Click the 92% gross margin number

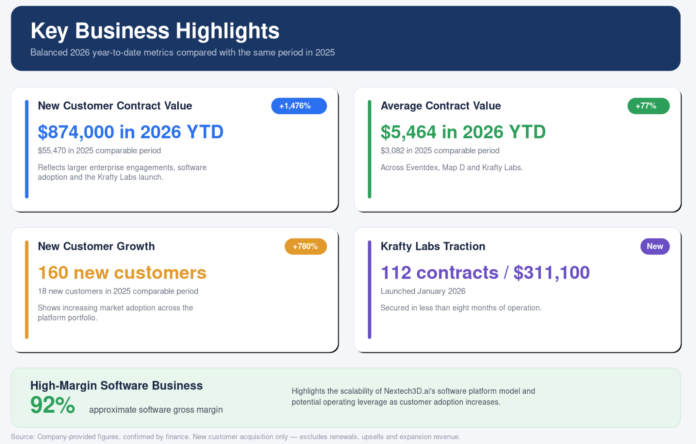52,405
